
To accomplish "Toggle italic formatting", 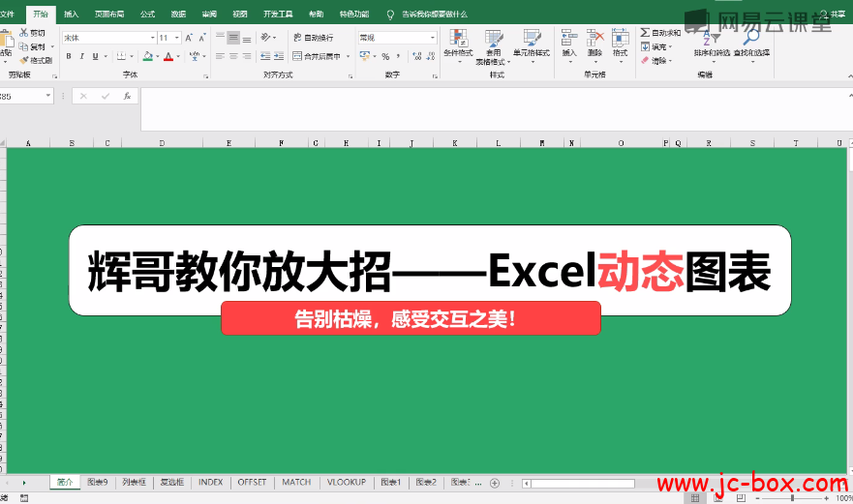I will [x=81, y=56].
